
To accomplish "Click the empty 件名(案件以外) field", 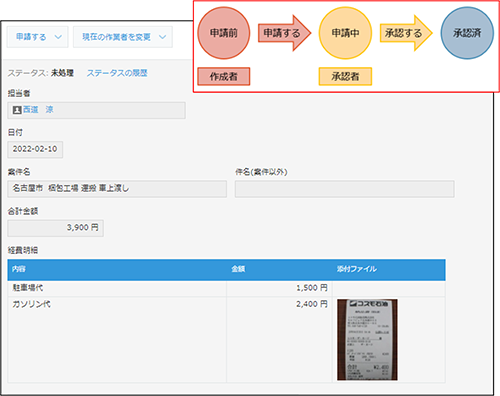I will [x=344, y=189].
